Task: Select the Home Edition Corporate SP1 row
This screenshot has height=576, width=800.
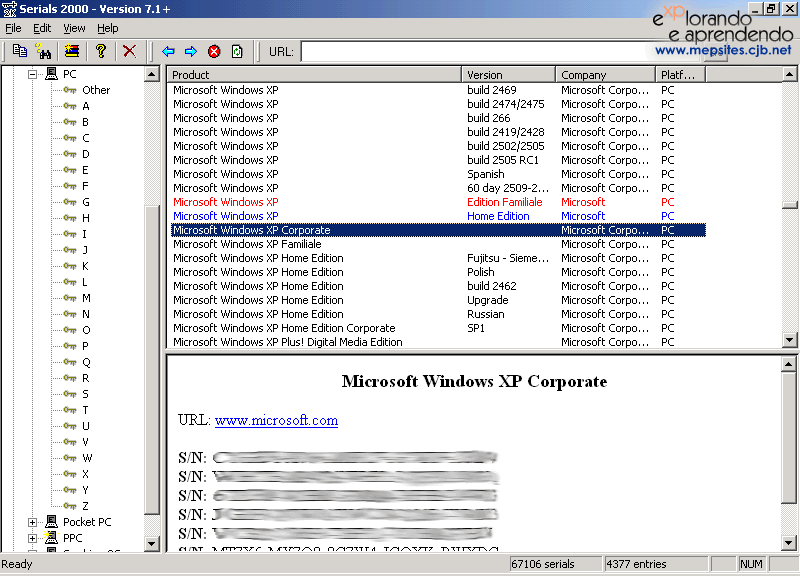Action: (x=438, y=328)
